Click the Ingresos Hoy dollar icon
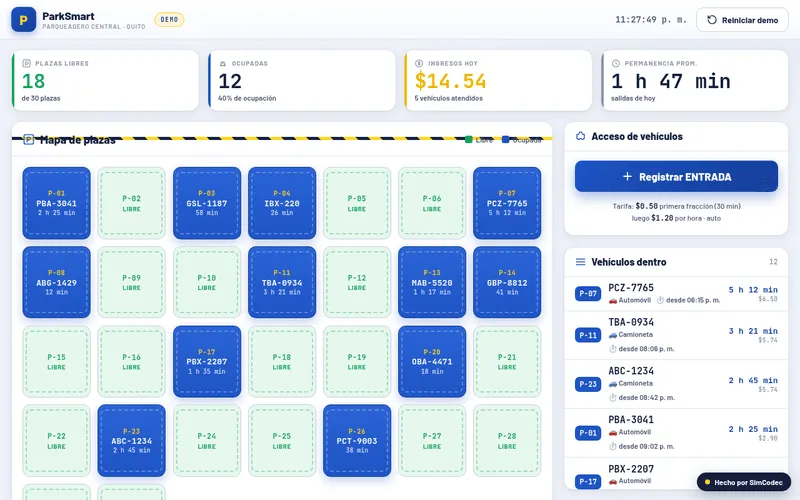This screenshot has width=800, height=500. 419,63
